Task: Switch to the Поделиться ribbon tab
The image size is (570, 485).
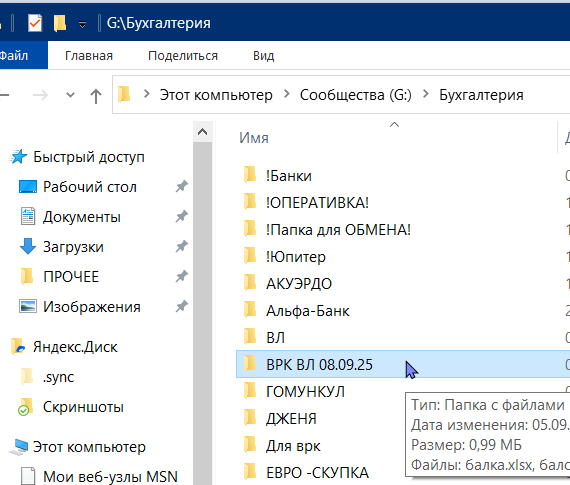Action: coord(183,56)
